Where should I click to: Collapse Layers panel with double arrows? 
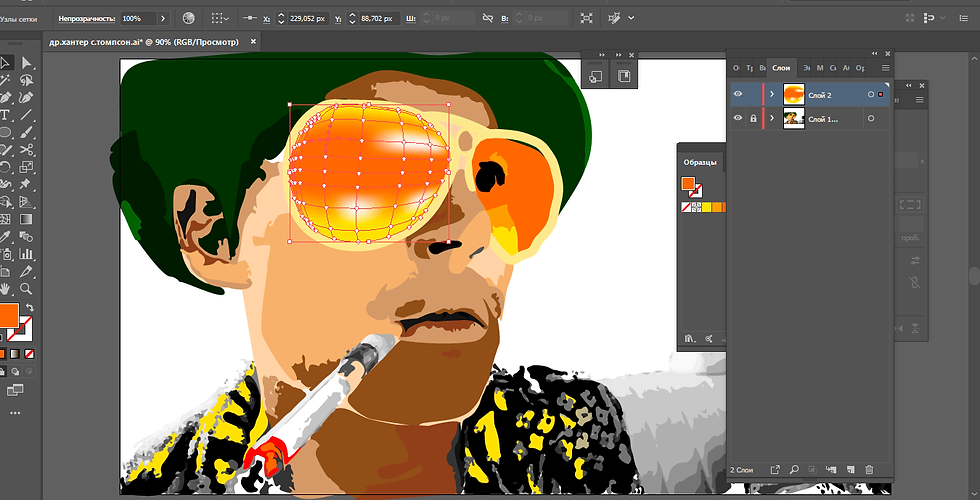(x=874, y=54)
